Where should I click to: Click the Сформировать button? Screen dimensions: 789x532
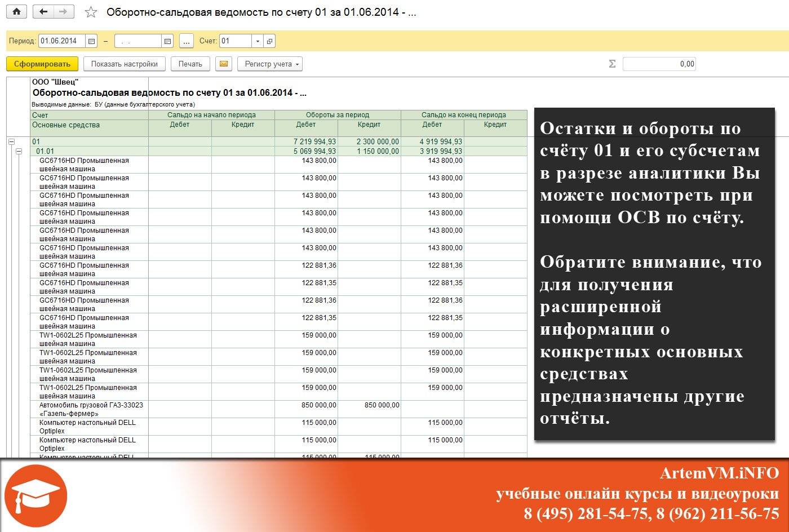[42, 64]
